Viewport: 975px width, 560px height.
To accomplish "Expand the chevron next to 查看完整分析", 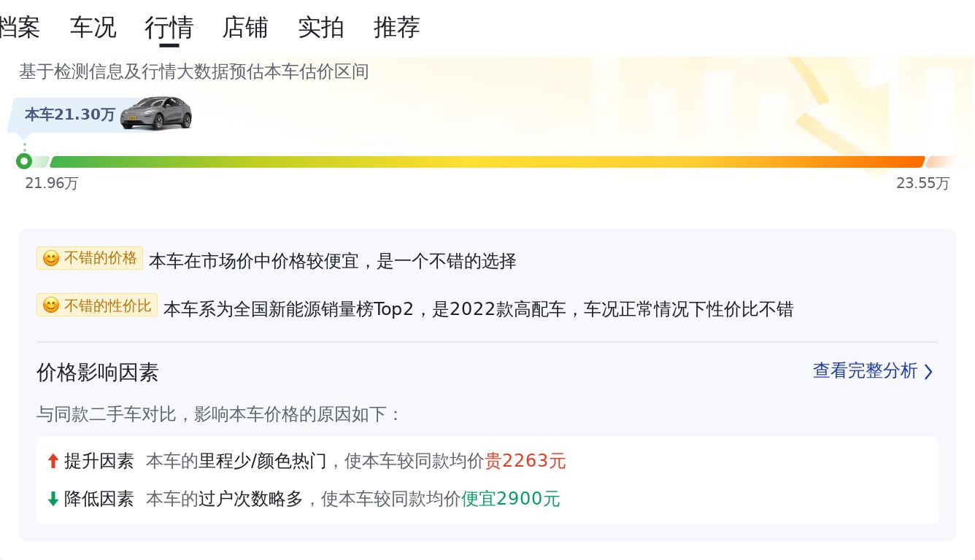I will tap(928, 372).
